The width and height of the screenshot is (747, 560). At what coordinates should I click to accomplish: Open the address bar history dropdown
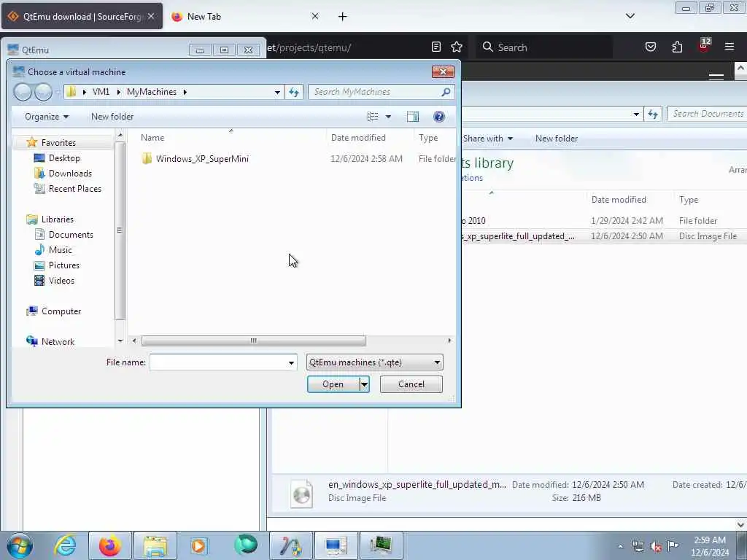point(277,93)
